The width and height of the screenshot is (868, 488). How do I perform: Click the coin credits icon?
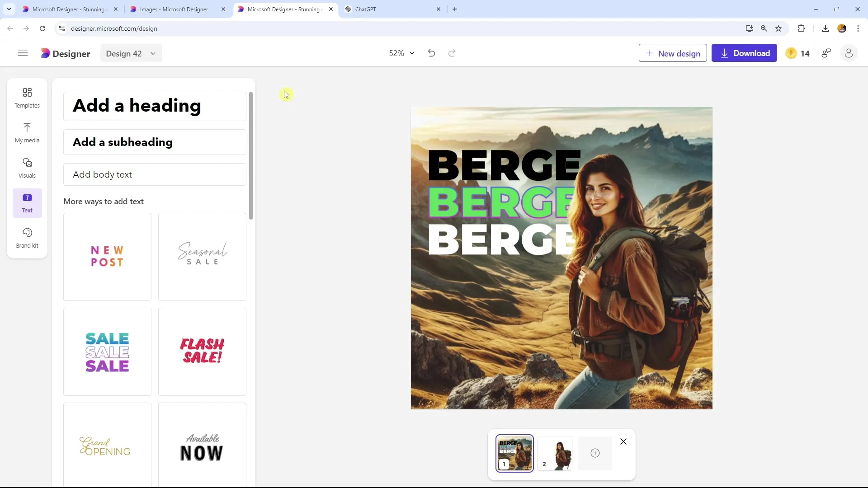coord(791,53)
